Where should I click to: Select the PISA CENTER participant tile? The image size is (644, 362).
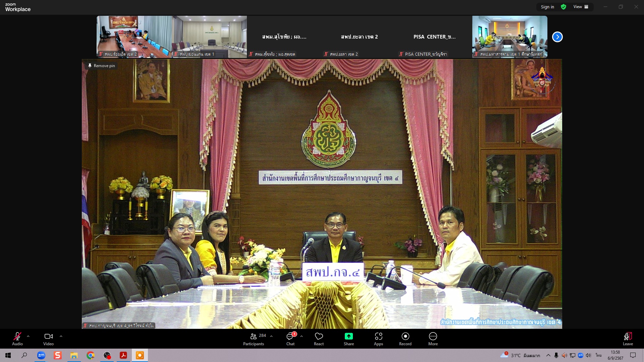[x=434, y=37]
